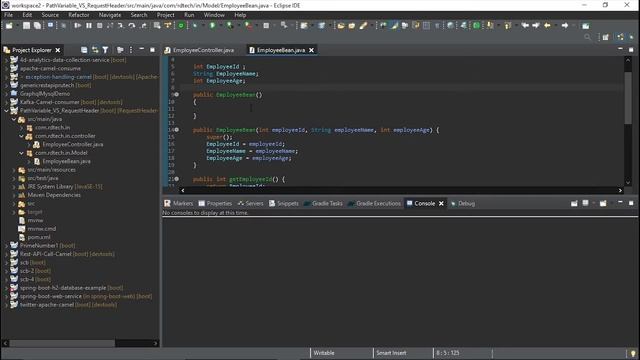Select mvnw.cmd file in tree
The width and height of the screenshot is (640, 360).
[42, 229]
